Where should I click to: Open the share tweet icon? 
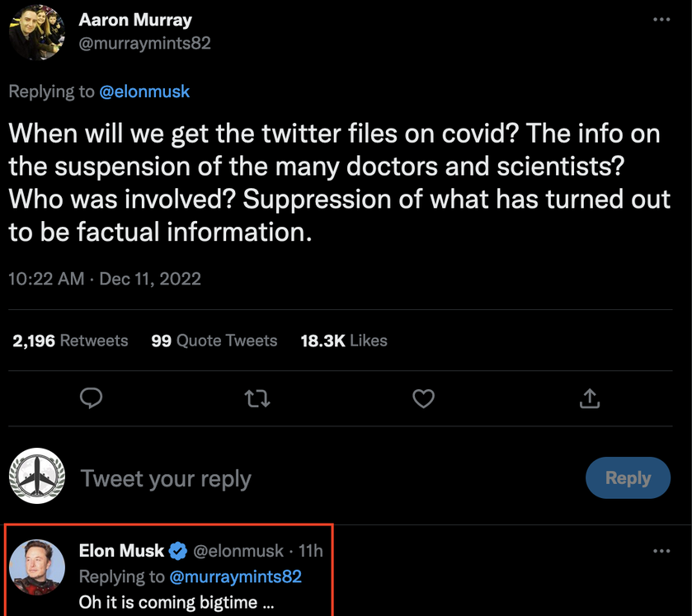(x=589, y=398)
